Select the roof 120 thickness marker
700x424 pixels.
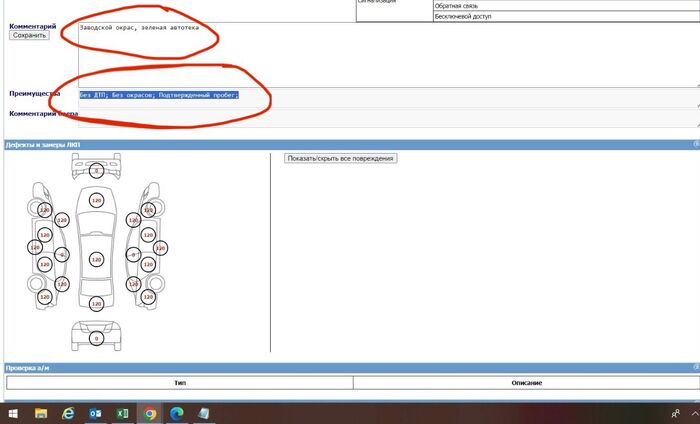tap(96, 259)
